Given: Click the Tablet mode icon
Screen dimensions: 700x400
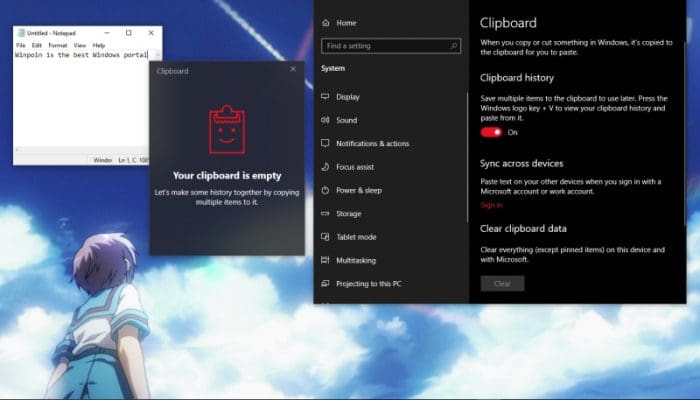Looking at the screenshot, I should (x=326, y=237).
